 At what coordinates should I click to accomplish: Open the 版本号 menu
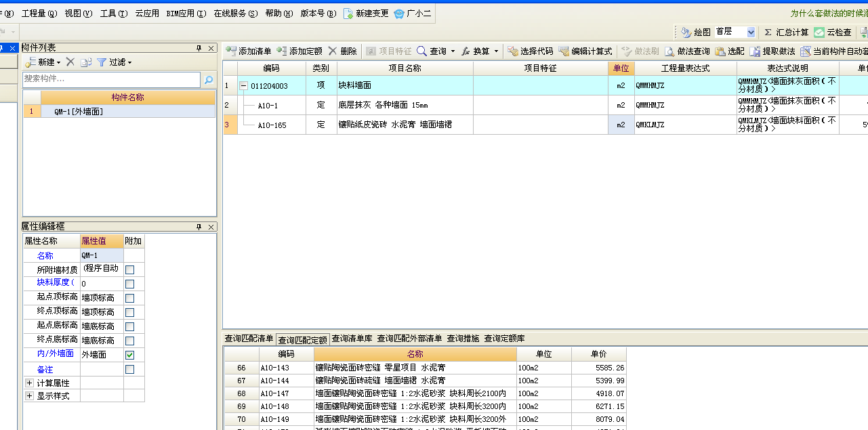[318, 14]
